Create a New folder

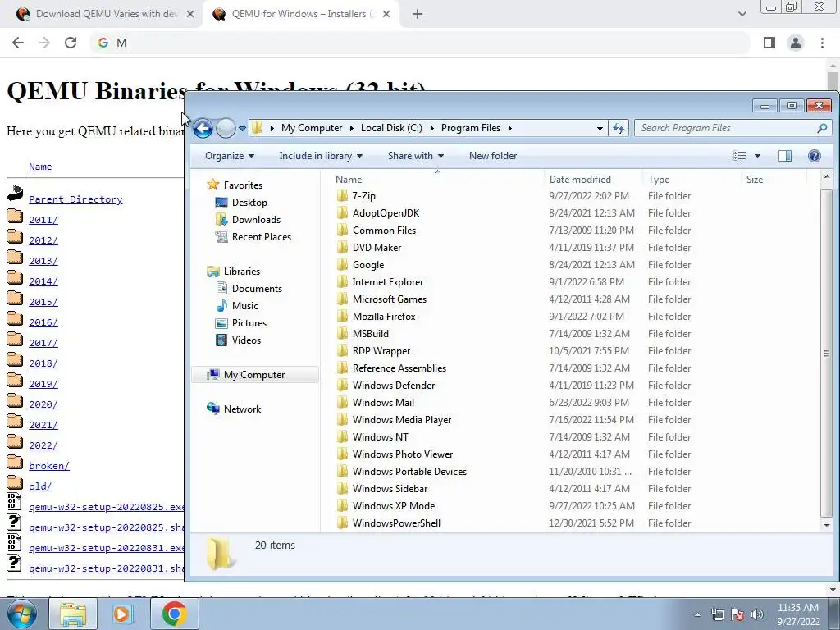[x=493, y=156]
